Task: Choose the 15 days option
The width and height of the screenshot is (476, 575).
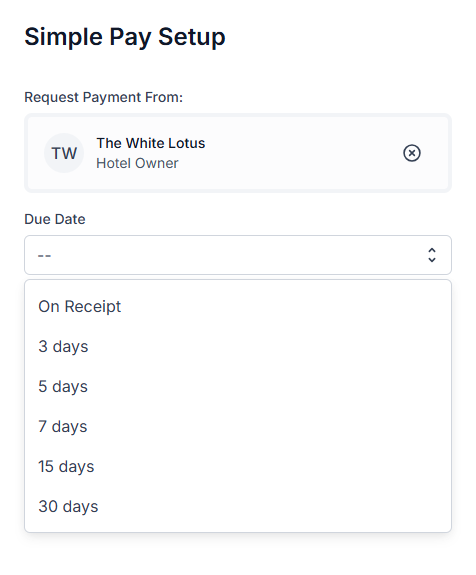Action: tap(238, 466)
